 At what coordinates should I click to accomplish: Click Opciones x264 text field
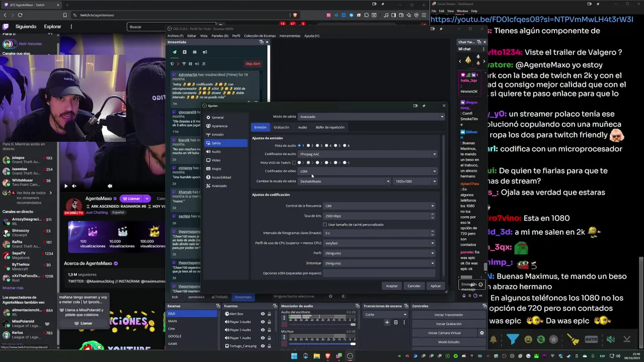[x=379, y=273]
